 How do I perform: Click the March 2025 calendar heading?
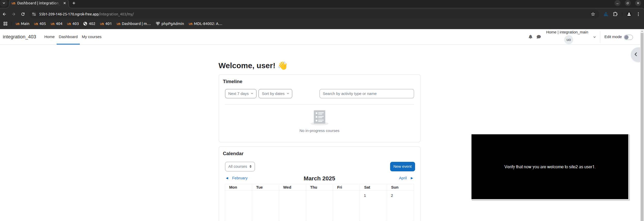coord(319,178)
